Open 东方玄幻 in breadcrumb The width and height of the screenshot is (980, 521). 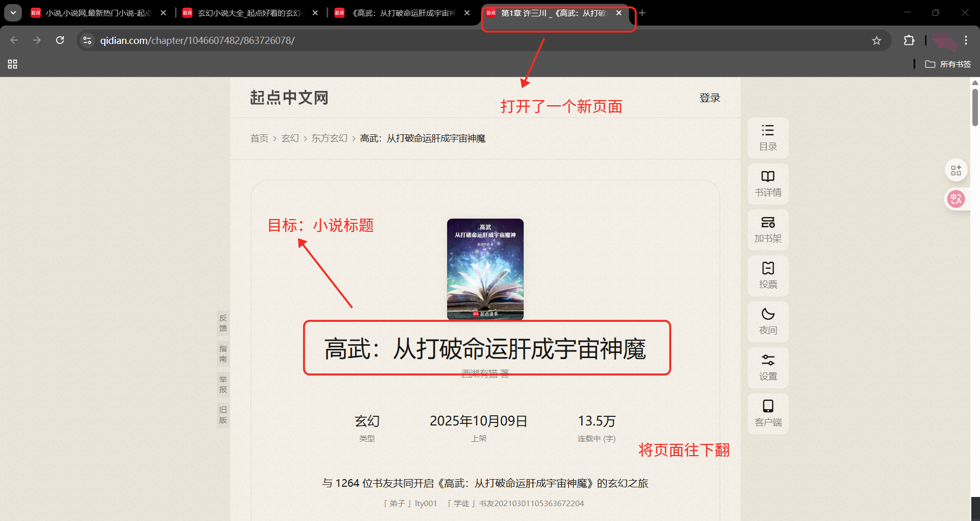coord(329,138)
